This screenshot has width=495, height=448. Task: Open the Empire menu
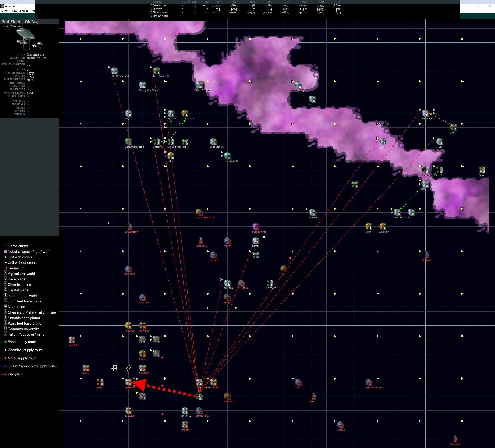(x=24, y=11)
